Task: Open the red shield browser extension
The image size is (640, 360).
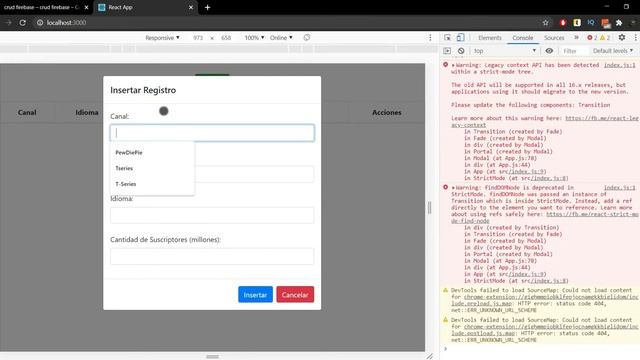Action: pos(563,22)
